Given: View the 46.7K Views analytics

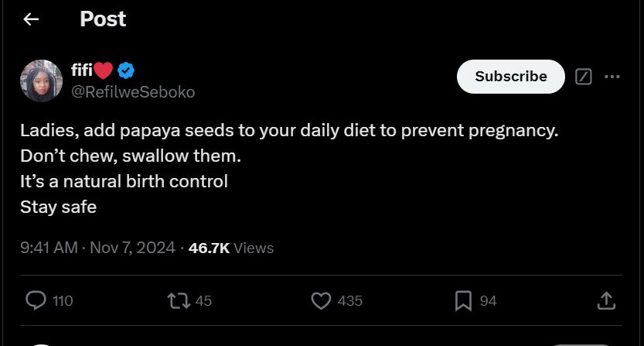Looking at the screenshot, I should (231, 248).
